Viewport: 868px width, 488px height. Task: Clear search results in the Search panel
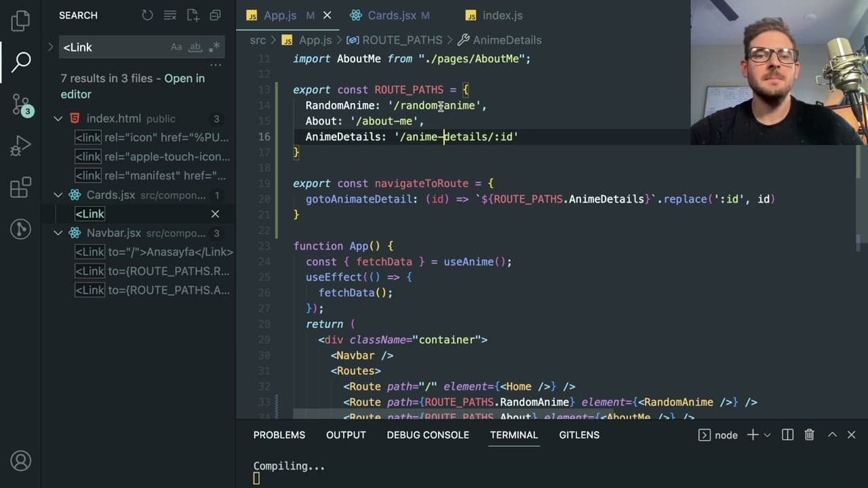coord(170,15)
